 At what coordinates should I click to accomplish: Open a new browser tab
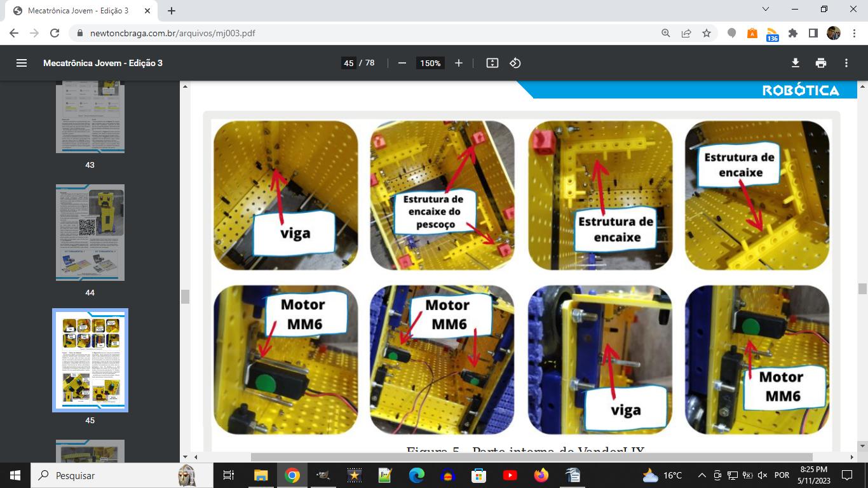click(x=172, y=11)
